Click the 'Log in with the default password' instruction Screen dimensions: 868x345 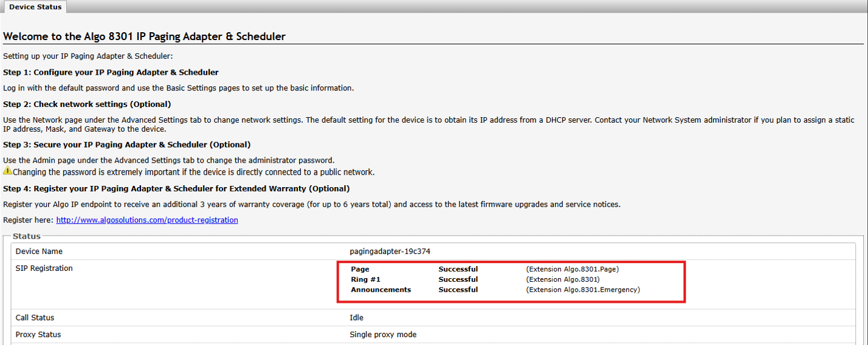click(x=178, y=88)
